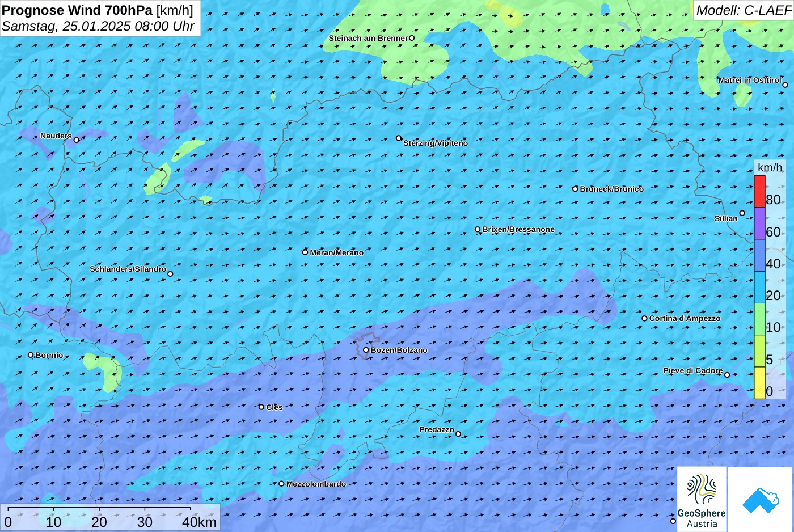Click the 'Brixen/Bressanone' label text
Screen dimensions: 794x532
tap(518, 229)
